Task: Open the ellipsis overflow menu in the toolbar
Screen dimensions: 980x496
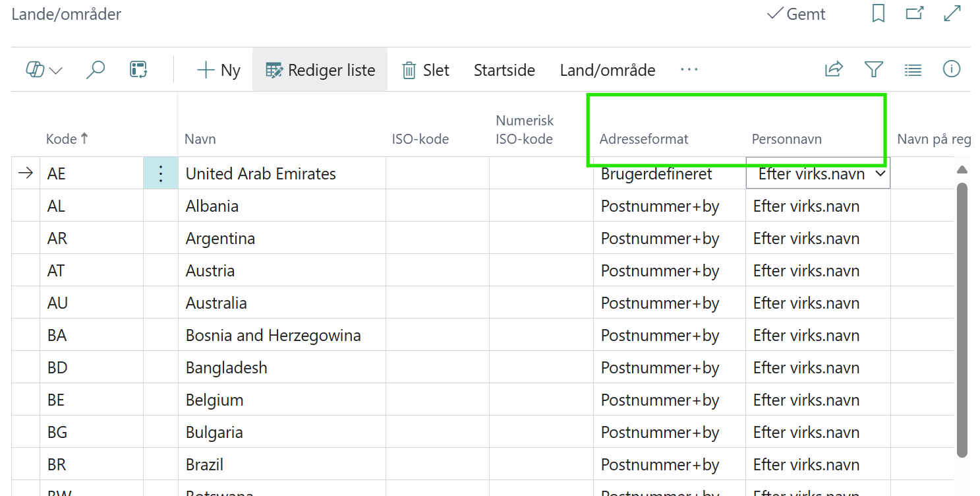Action: [x=689, y=69]
